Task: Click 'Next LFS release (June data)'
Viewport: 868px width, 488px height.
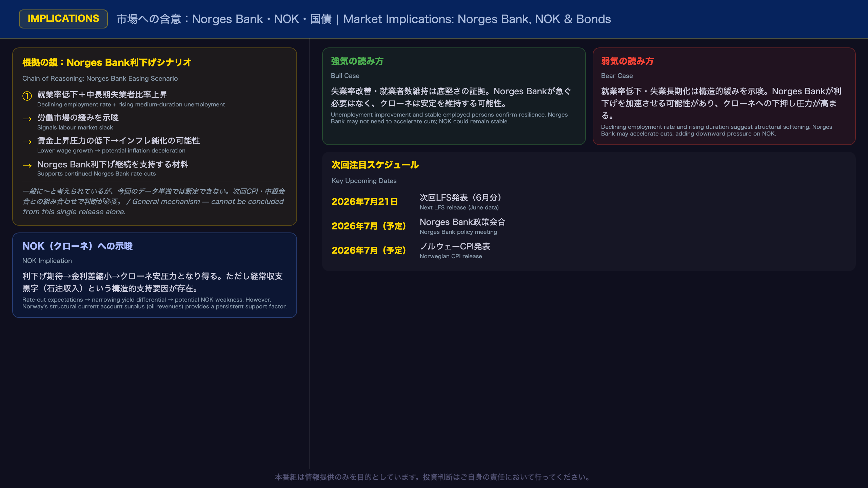Action: click(459, 207)
